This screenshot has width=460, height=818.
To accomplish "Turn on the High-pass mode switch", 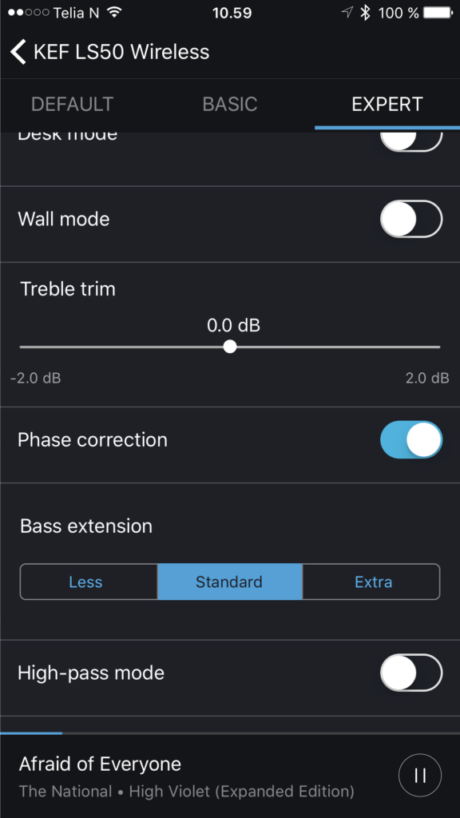I will [x=411, y=672].
